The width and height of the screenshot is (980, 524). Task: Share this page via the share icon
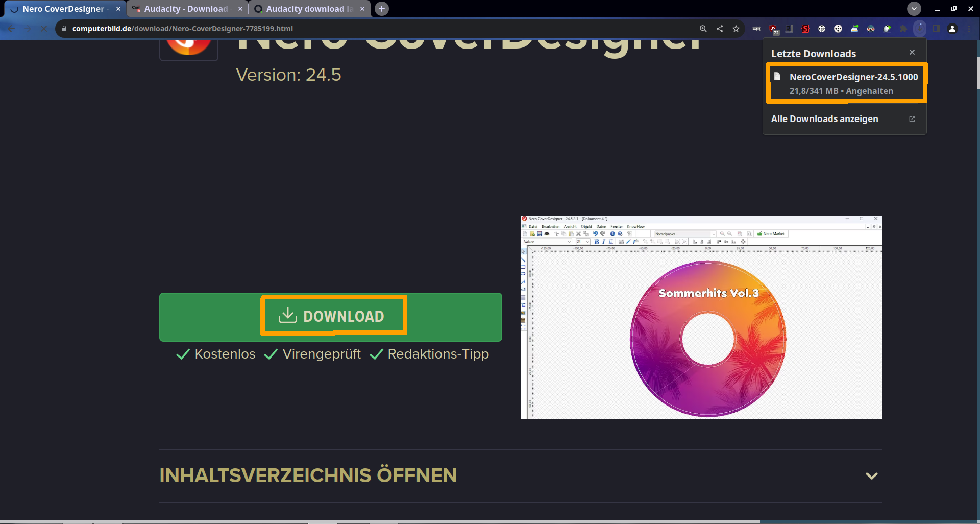[720, 29]
